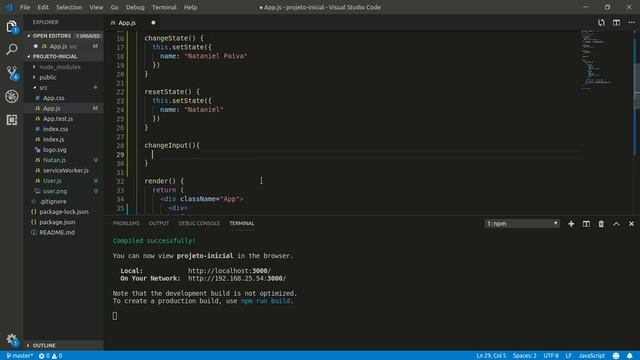
Task: Collapse the Open Editors section
Action: coord(63,36)
